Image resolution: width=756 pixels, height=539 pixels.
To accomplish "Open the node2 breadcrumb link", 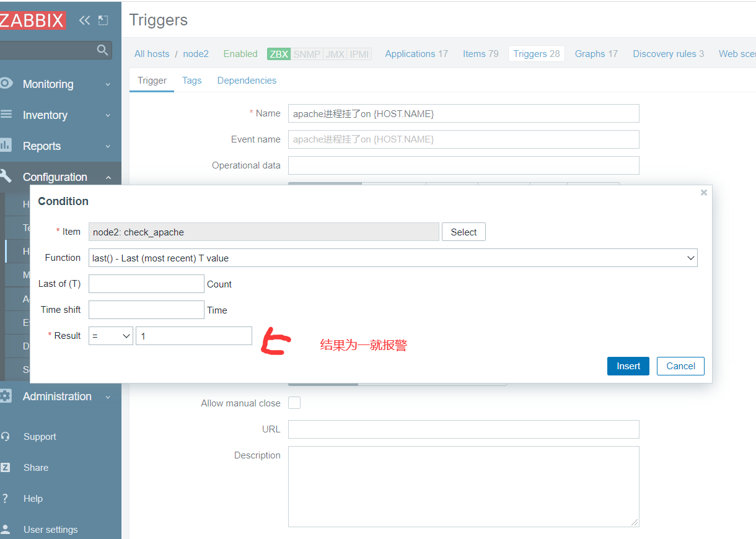I will [x=196, y=54].
